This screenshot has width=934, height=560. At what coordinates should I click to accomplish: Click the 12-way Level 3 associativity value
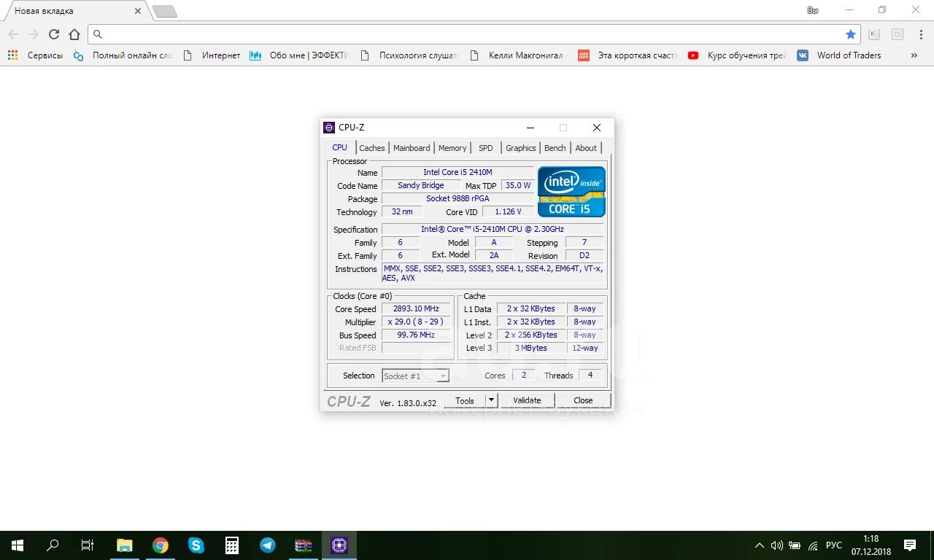(x=585, y=349)
